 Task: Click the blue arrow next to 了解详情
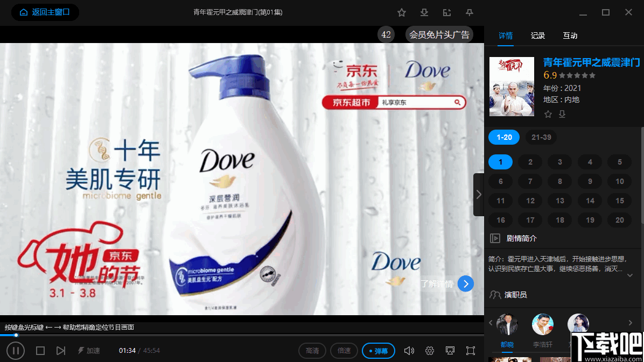pyautogui.click(x=466, y=283)
